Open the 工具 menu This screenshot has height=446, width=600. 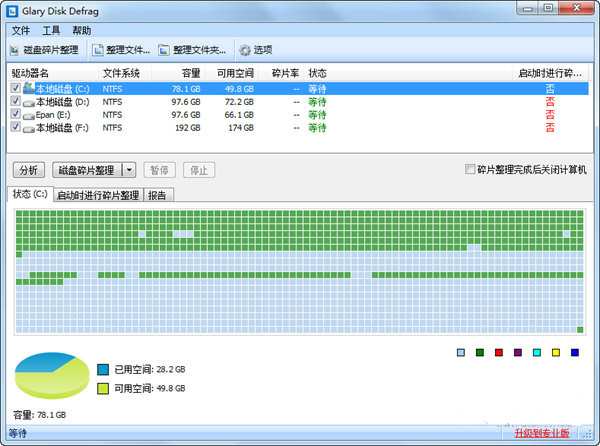click(51, 31)
